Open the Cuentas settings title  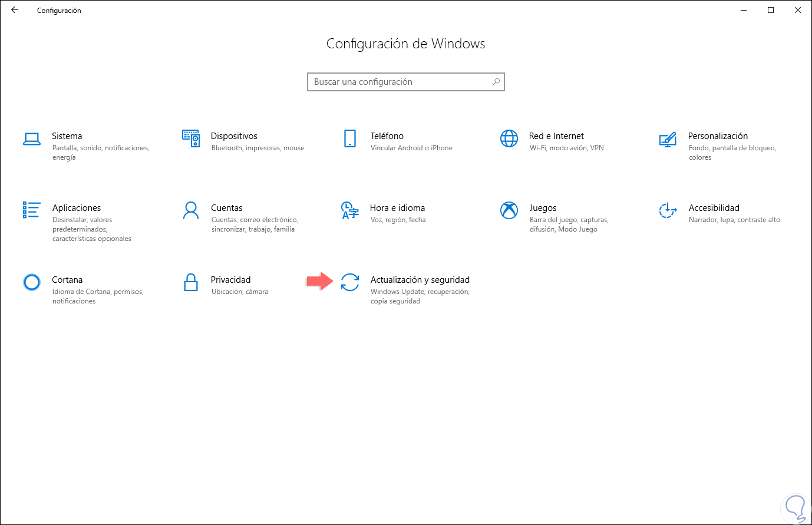pyautogui.click(x=227, y=208)
